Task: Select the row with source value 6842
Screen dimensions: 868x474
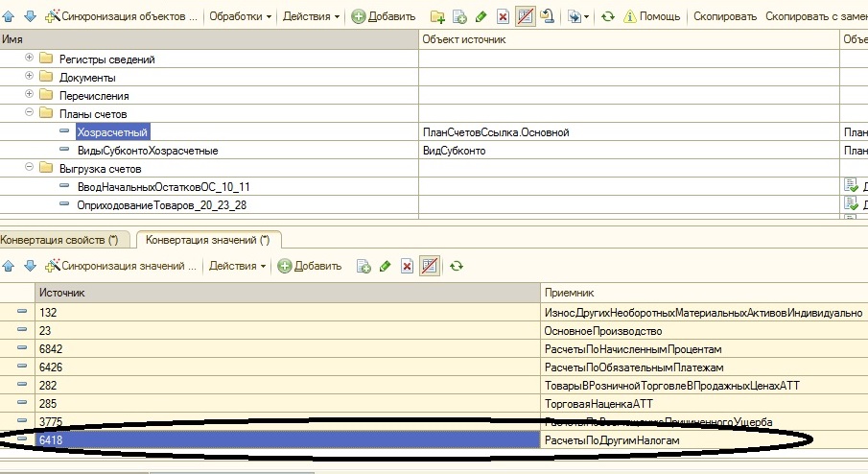Action: [288, 349]
